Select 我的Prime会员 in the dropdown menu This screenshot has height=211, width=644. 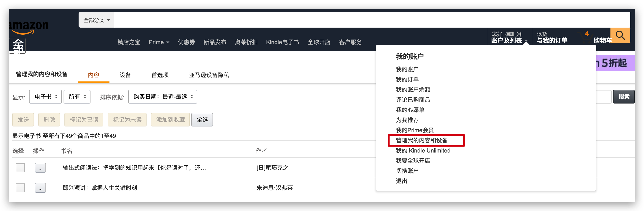(x=415, y=130)
